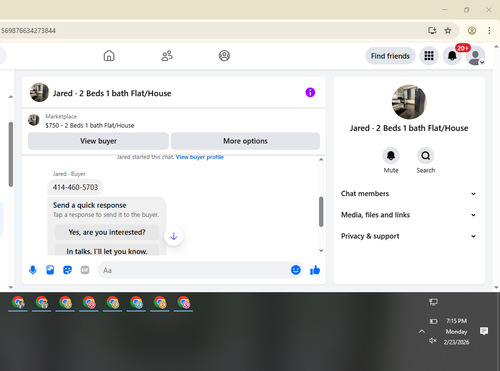Open the Windows Action Center notification icon
The image size is (500, 371).
pos(484,331)
